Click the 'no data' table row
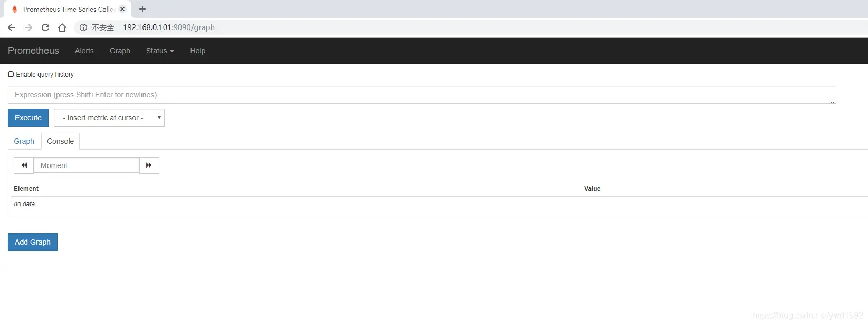This screenshot has height=325, width=868. (x=440, y=204)
